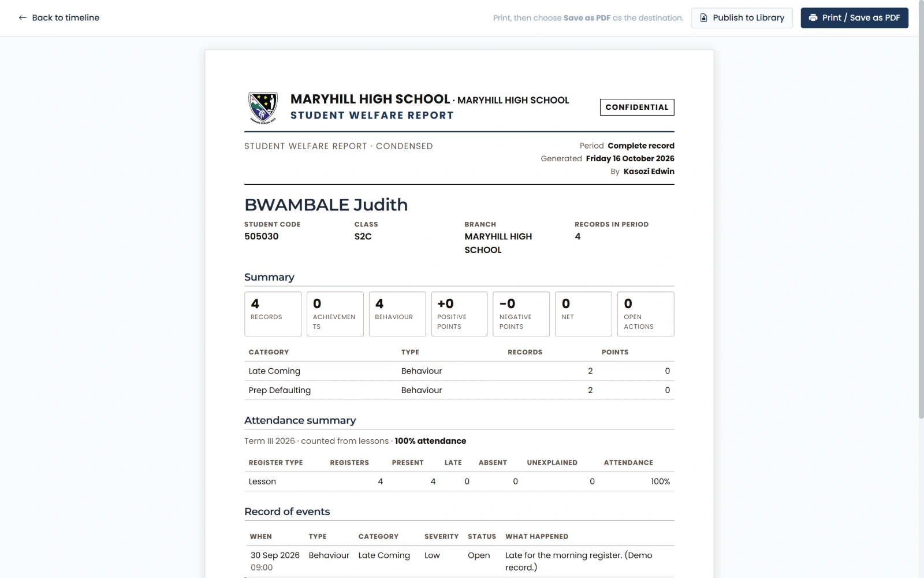Select the student name BWAMBALE Judith
This screenshot has height=578, width=924.
point(326,205)
